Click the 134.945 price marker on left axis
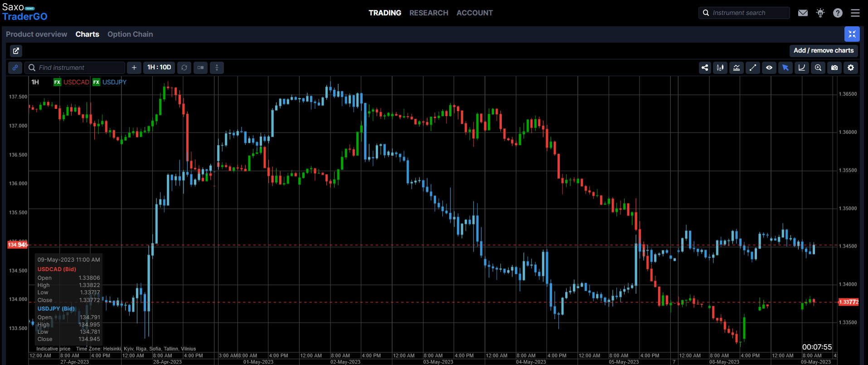Viewport: 868px width, 365px height. [18, 245]
